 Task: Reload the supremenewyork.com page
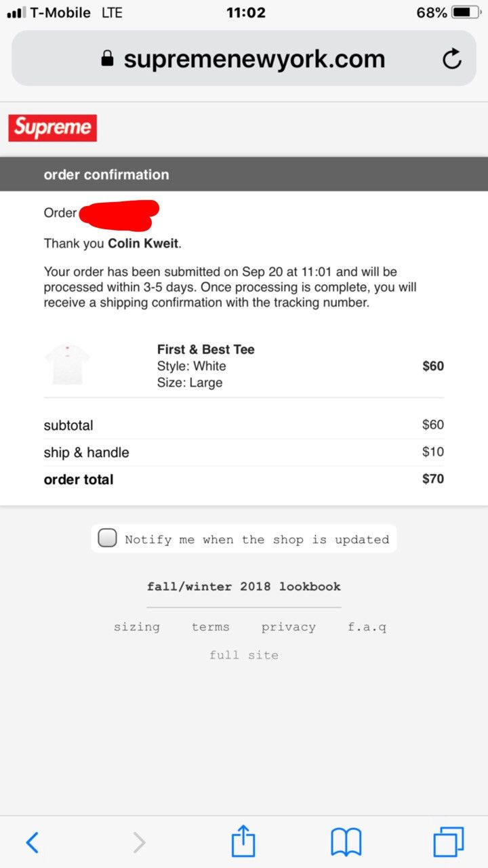[x=452, y=59]
